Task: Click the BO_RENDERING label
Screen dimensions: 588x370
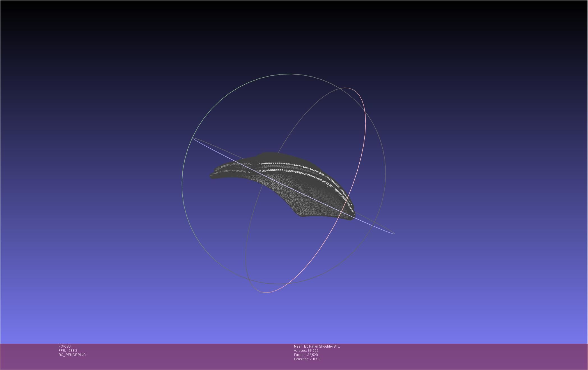Action: (72, 355)
